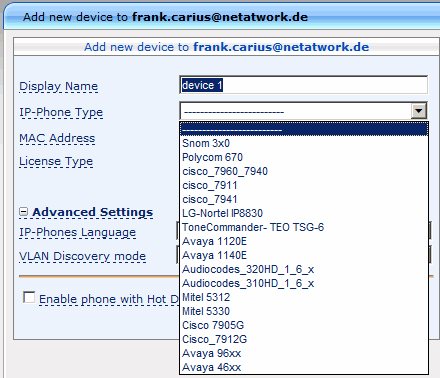The height and width of the screenshot is (378, 440).
Task: Click the VLAN Discovery mode label
Action: (x=83, y=256)
